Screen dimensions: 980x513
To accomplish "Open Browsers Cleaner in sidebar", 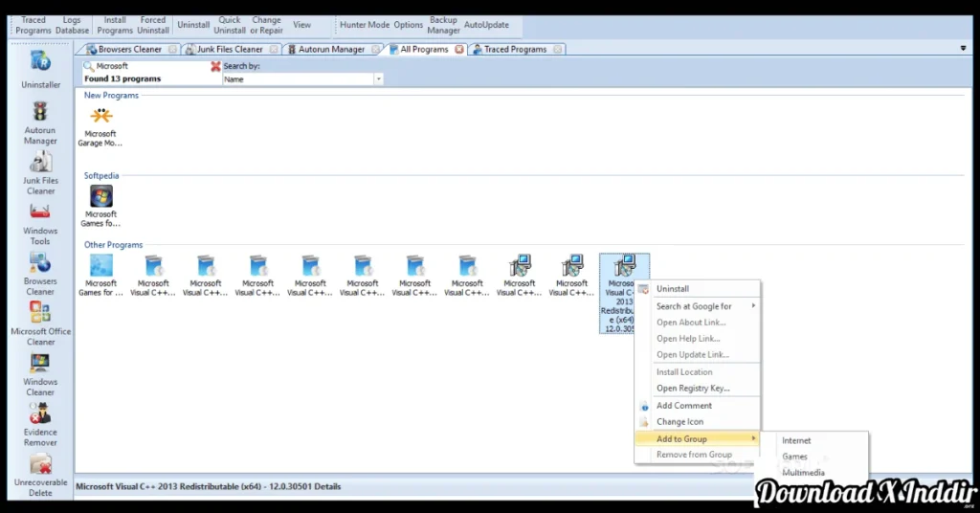I will coord(40,274).
